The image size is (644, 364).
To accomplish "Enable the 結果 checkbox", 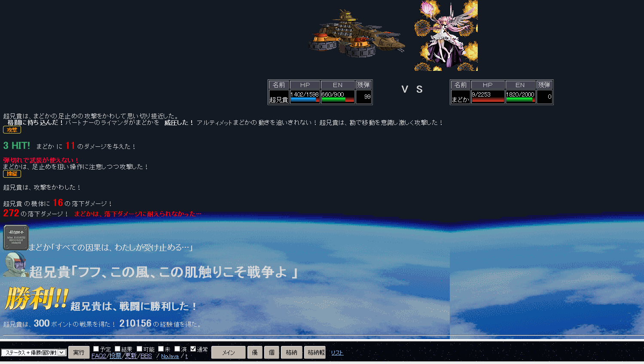I will click(118, 349).
